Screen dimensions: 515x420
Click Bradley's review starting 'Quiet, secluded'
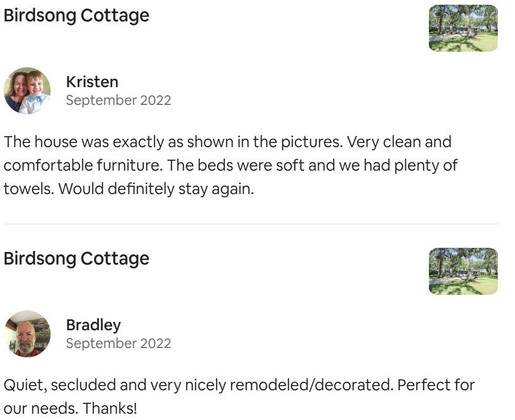[239, 397]
